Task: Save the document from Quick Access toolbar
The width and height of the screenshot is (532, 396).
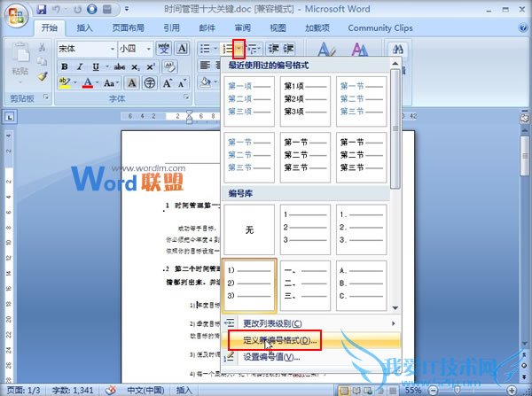Action: click(42, 9)
